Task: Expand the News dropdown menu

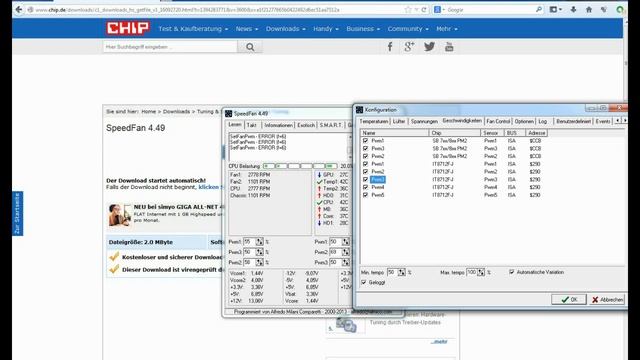Action: click(247, 29)
